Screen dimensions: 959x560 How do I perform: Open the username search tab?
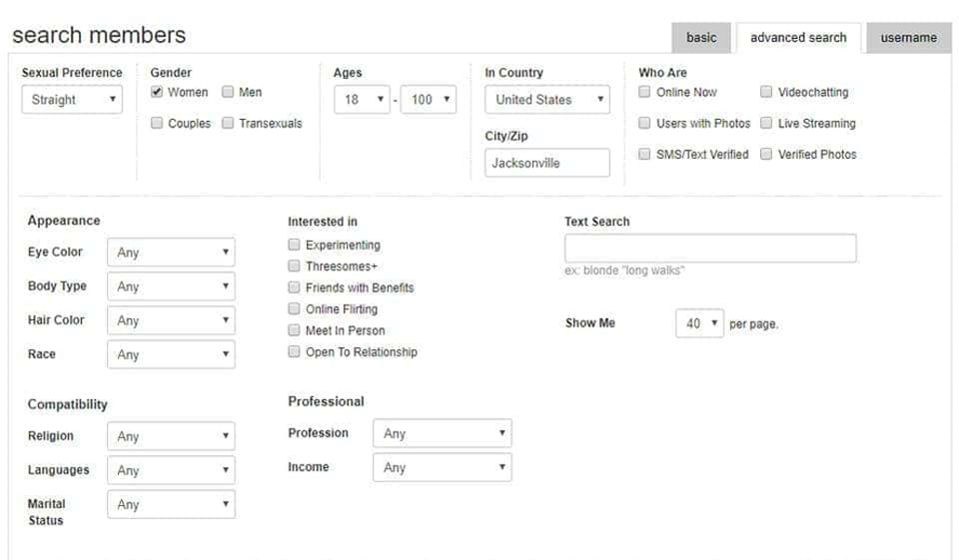908,38
